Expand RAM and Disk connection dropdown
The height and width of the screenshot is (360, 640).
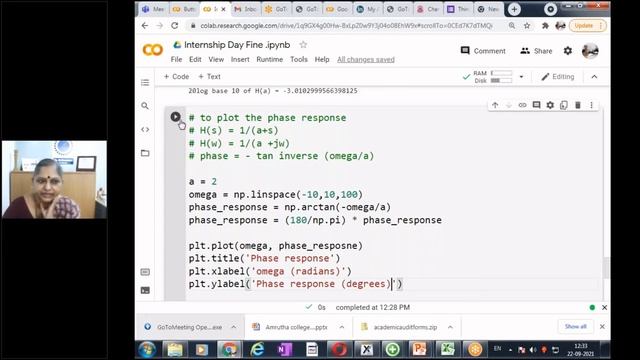521,77
